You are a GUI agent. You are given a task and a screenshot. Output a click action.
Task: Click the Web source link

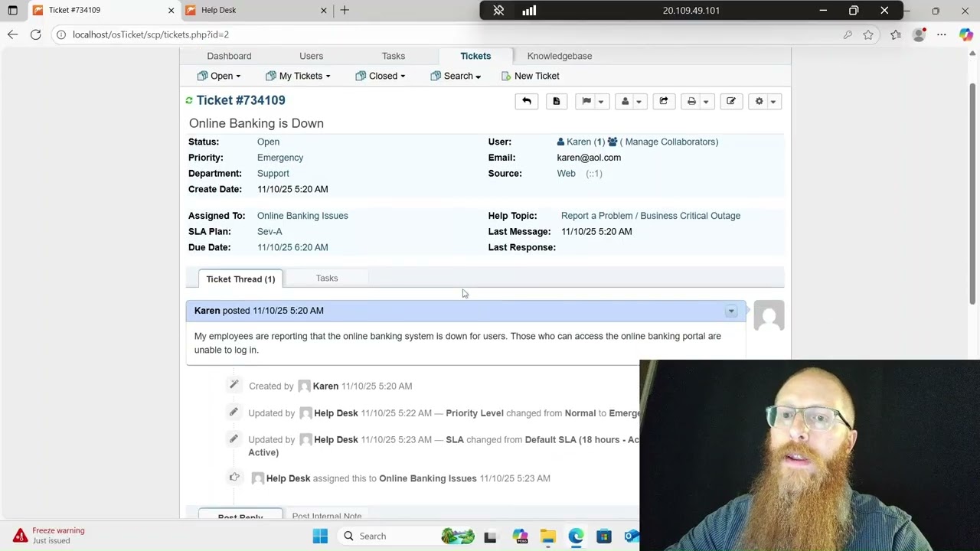(x=566, y=174)
